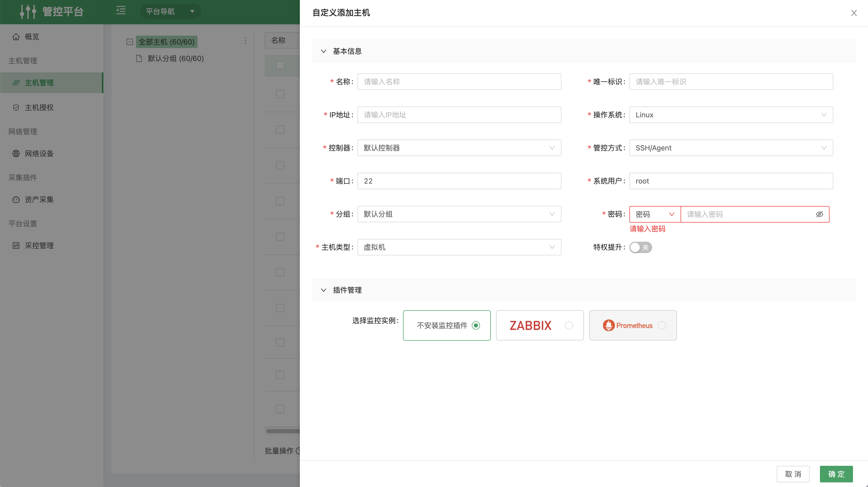This screenshot has height=487, width=868.
Task: Select 全部主机 (60/60) tree item
Action: (x=166, y=42)
